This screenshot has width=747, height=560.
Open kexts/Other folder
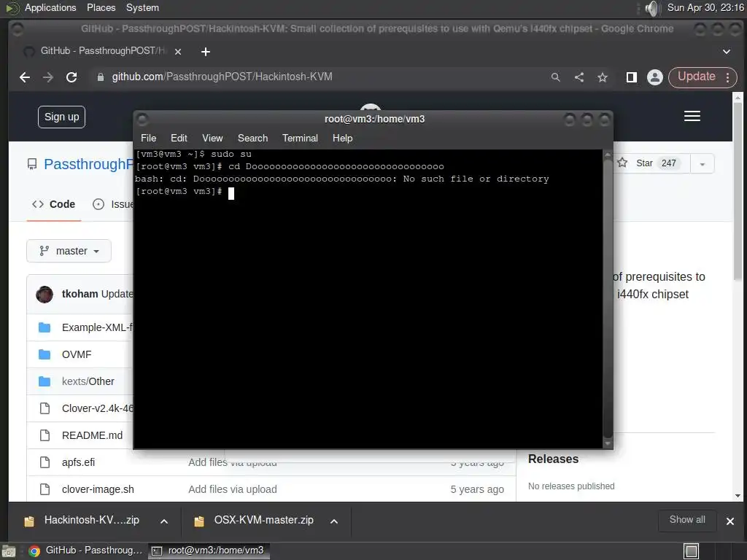point(88,381)
